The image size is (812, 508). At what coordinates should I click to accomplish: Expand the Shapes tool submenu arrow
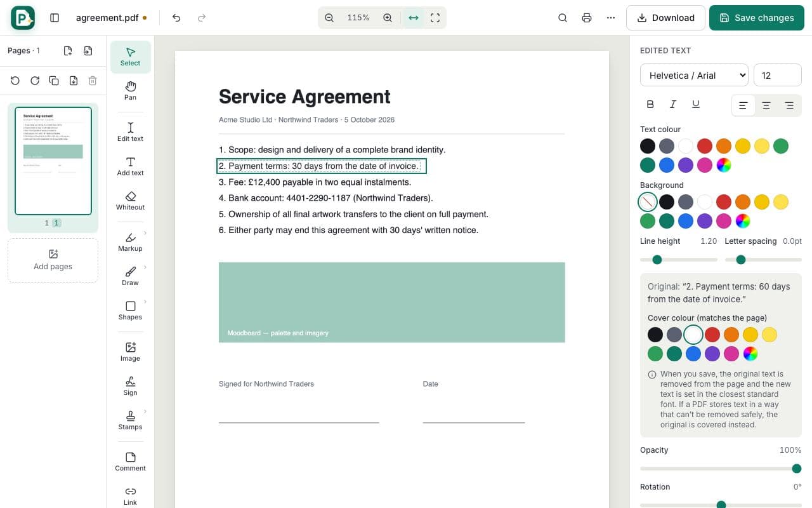tap(145, 302)
